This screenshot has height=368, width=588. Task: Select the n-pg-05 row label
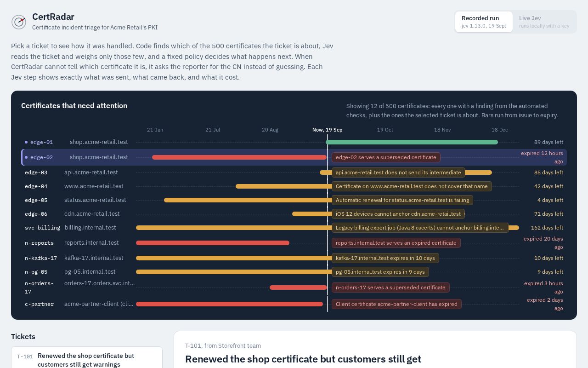[36, 272]
